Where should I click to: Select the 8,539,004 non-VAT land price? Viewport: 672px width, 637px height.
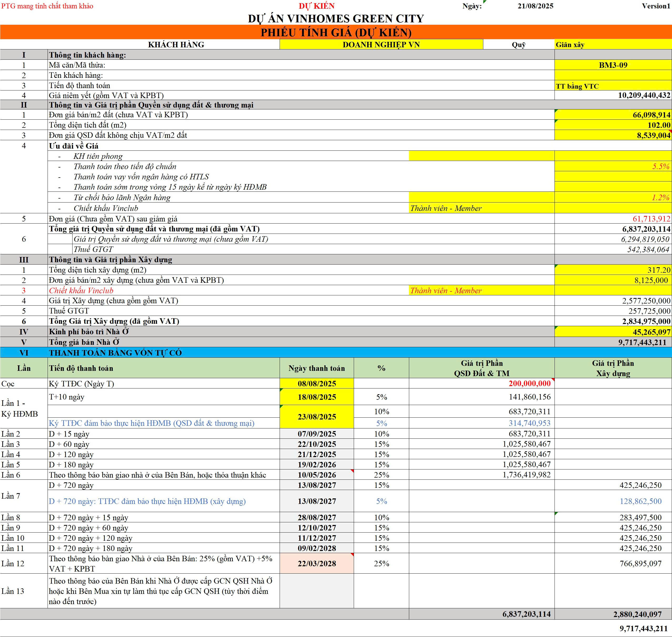[x=613, y=135]
